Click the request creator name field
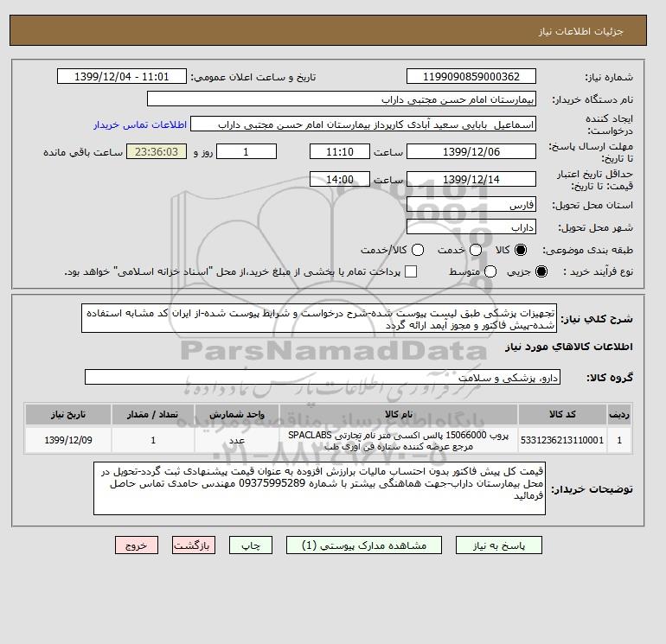Viewport: 666px width, 644px height. click(x=363, y=124)
